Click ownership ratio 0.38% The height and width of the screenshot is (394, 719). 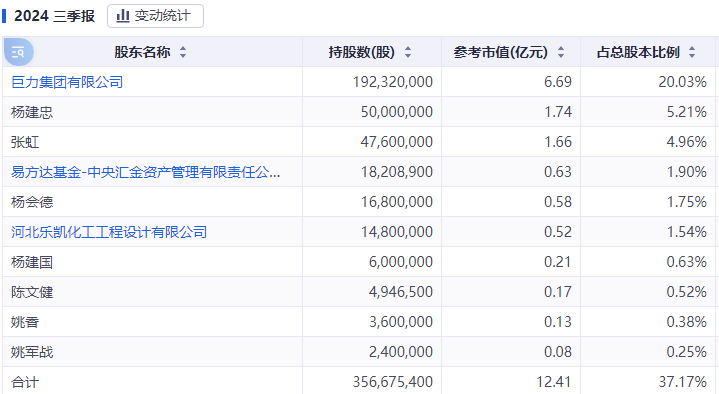[686, 322]
